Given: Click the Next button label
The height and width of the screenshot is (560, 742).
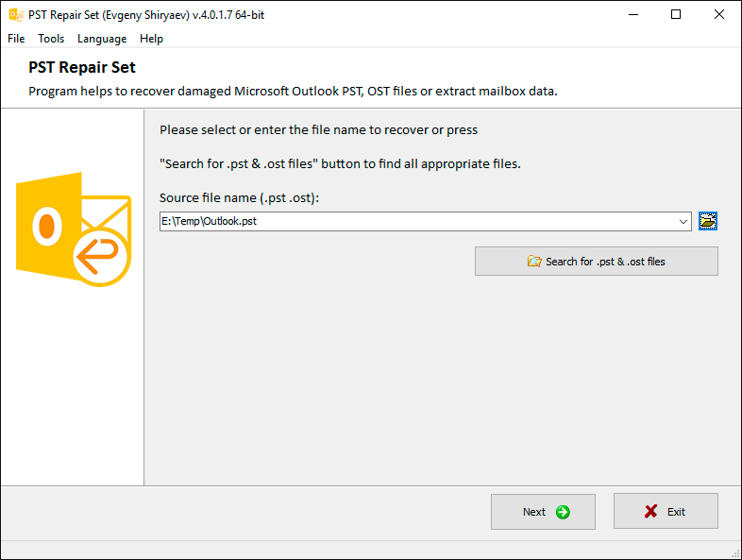Looking at the screenshot, I should coord(533,512).
